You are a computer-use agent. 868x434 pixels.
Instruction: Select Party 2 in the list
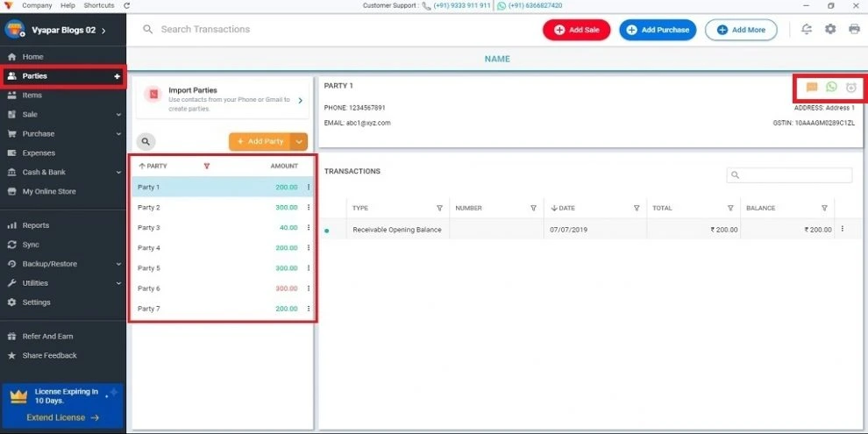223,208
